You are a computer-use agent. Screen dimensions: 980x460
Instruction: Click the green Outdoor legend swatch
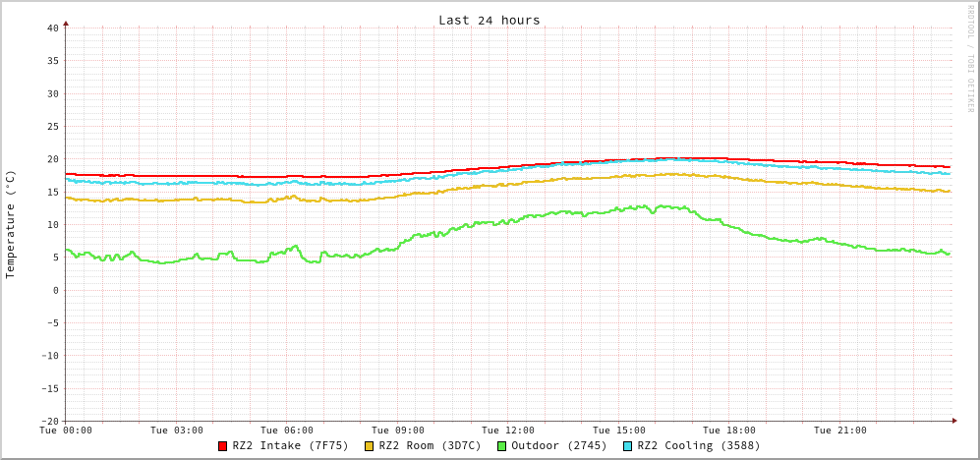coord(501,446)
